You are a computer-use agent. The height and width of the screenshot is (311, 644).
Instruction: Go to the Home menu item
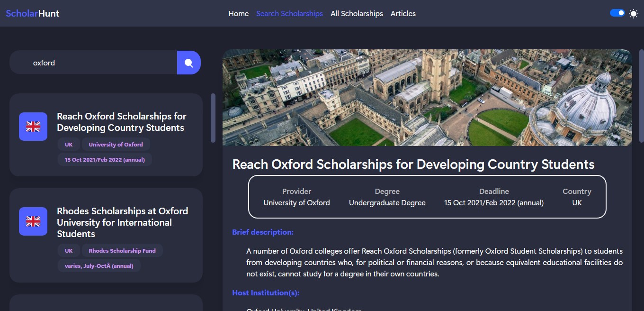pyautogui.click(x=239, y=14)
